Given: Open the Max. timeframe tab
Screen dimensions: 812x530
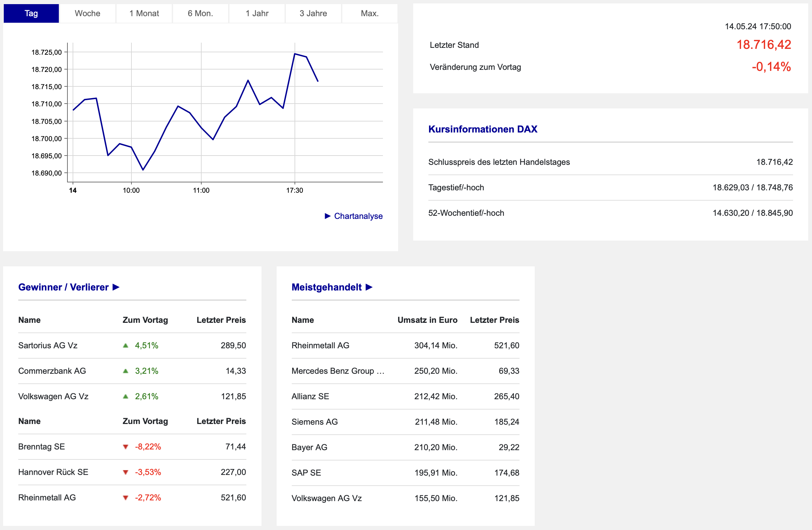Looking at the screenshot, I should pos(370,13).
